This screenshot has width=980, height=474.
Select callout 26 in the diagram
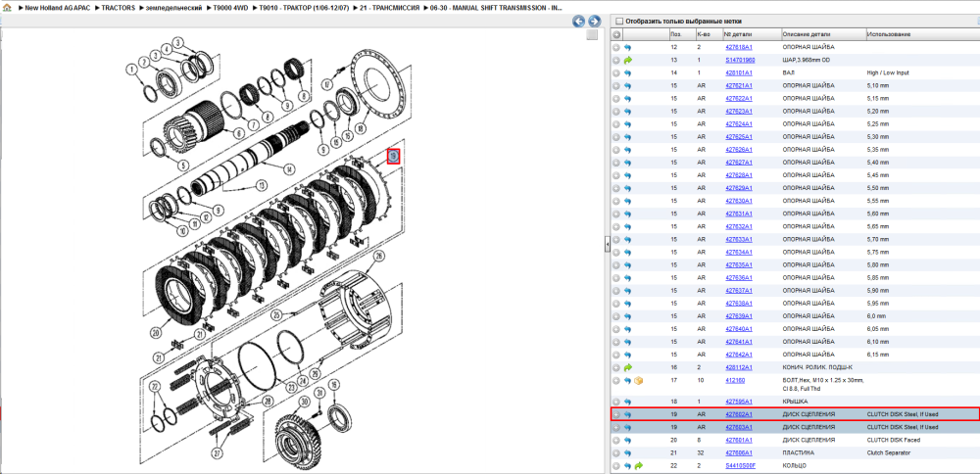click(377, 256)
